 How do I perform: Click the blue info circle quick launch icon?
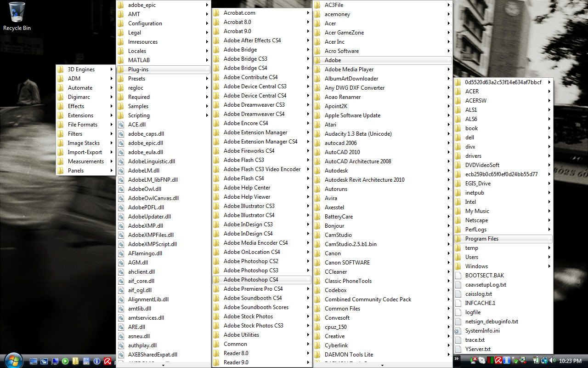click(x=97, y=361)
